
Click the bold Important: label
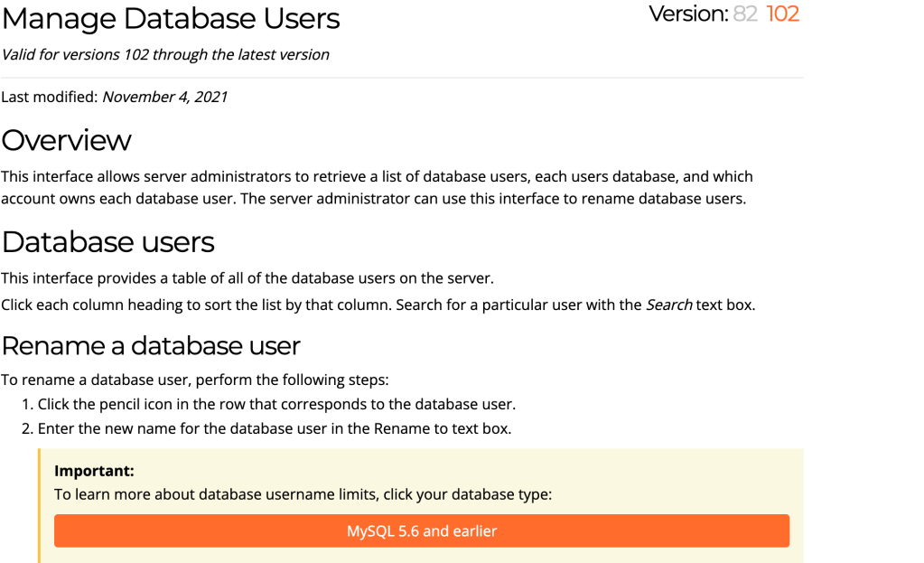pyautogui.click(x=94, y=471)
